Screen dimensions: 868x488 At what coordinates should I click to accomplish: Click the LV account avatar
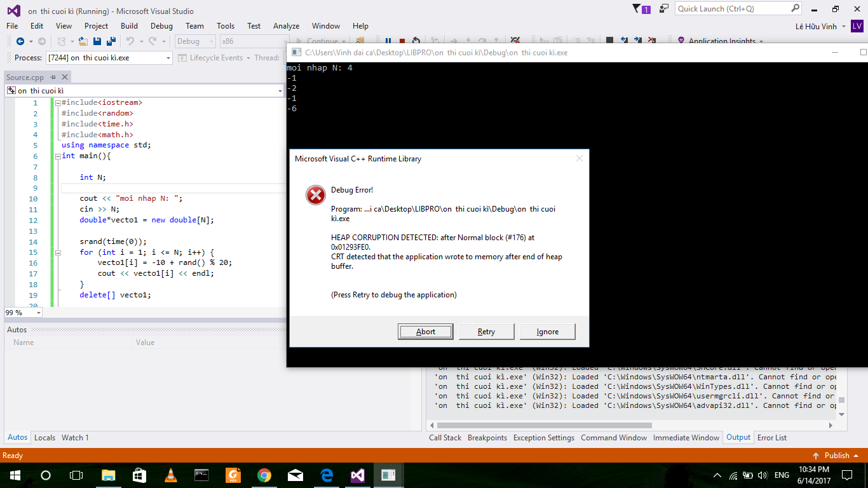(x=857, y=26)
